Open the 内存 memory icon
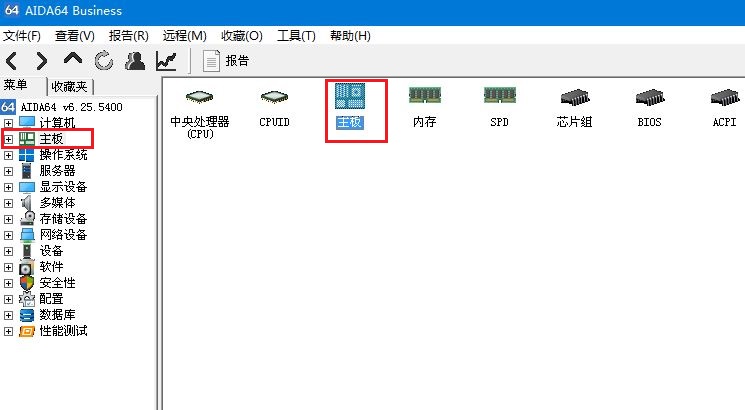 425,107
